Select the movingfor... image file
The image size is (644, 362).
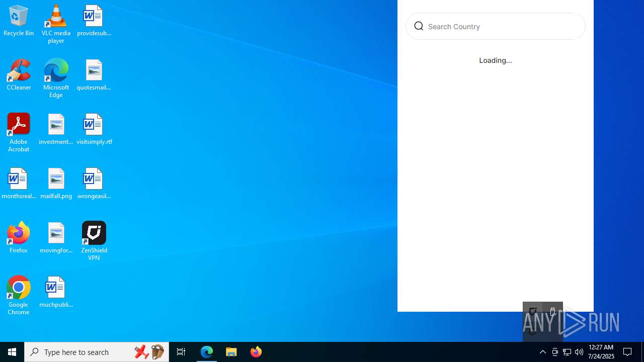[x=56, y=238]
